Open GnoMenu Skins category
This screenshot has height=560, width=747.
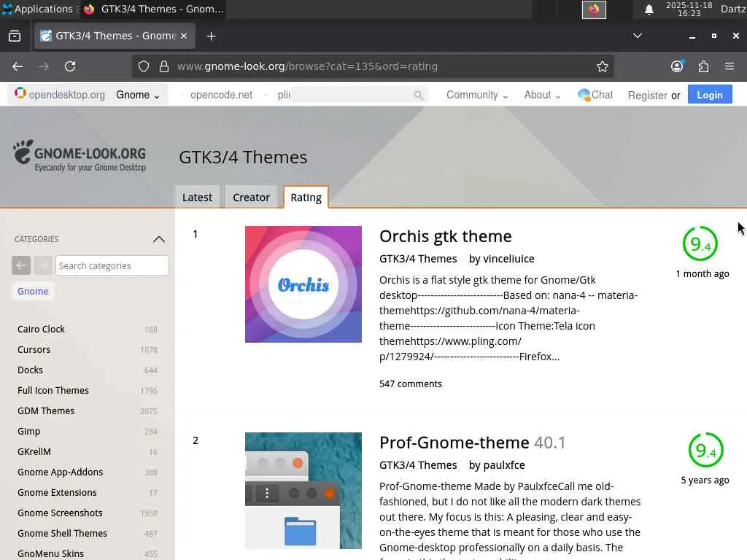pos(50,554)
